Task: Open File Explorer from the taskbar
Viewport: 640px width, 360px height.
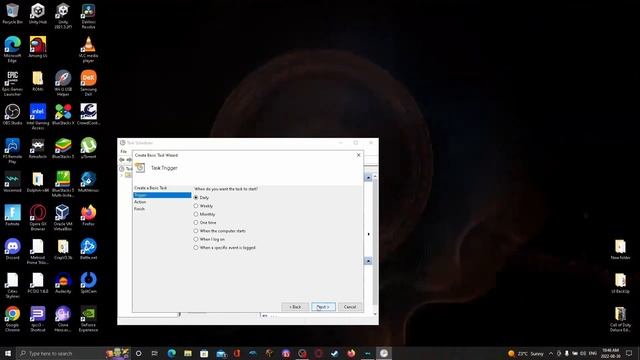Action: click(188, 353)
